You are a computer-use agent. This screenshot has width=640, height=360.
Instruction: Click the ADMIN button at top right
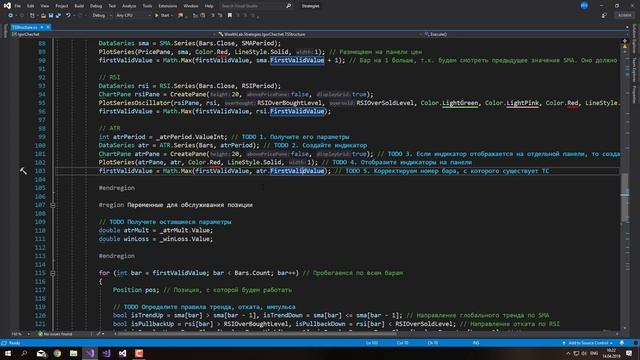(624, 16)
